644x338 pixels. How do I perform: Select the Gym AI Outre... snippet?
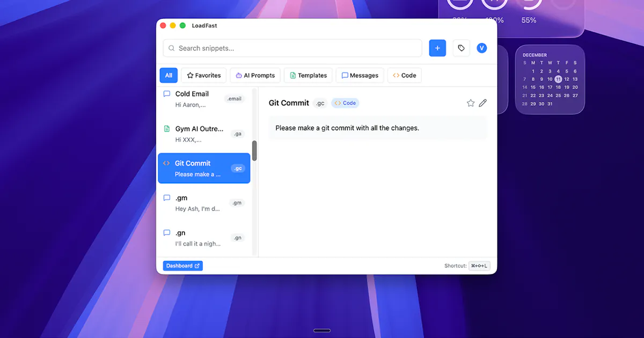point(204,134)
